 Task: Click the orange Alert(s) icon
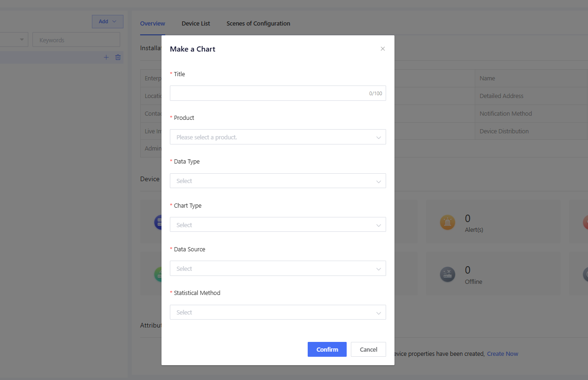pyautogui.click(x=447, y=223)
